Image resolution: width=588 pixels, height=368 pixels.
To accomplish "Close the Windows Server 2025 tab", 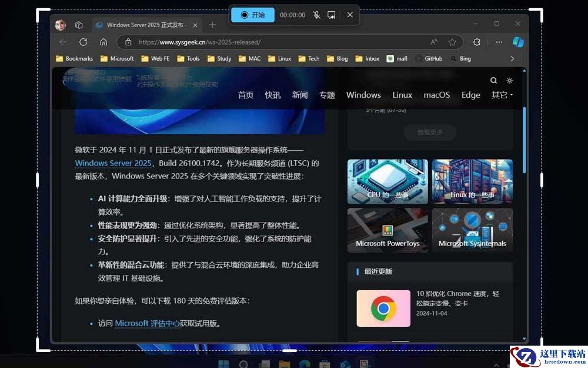I will pos(195,25).
